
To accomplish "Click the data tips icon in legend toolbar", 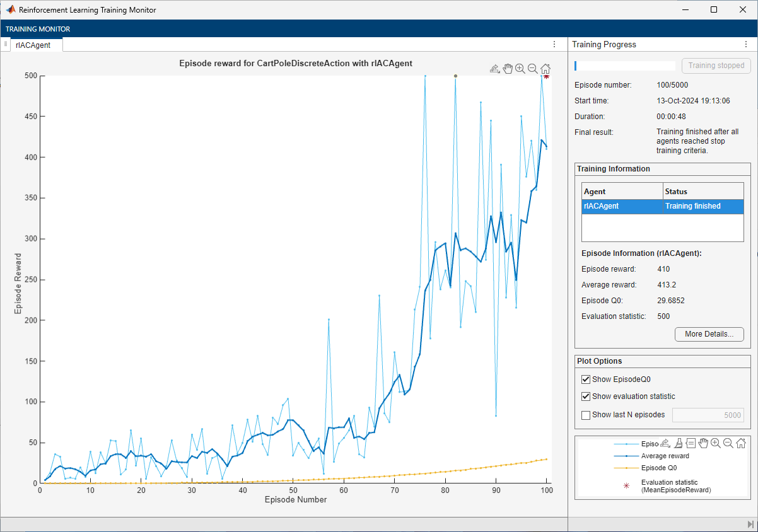I will pos(691,443).
